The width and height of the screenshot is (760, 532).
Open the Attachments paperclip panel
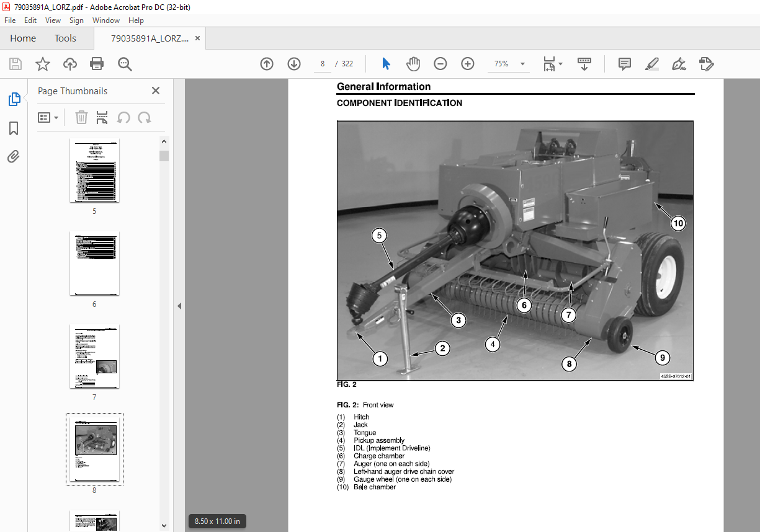pos(14,157)
